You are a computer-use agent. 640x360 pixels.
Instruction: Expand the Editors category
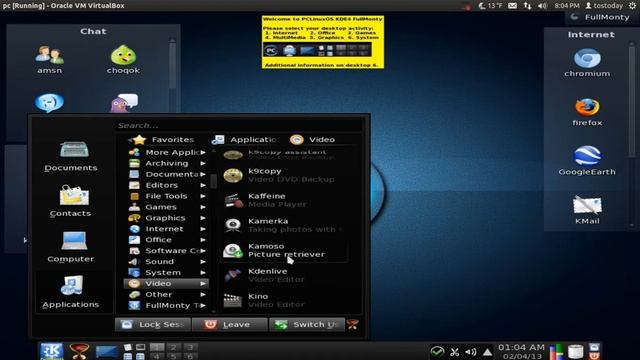pos(167,185)
